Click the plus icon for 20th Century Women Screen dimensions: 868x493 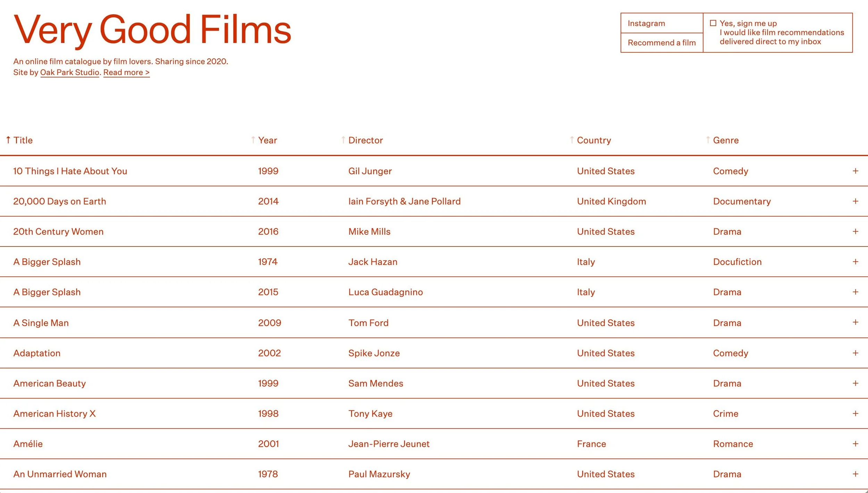856,231
